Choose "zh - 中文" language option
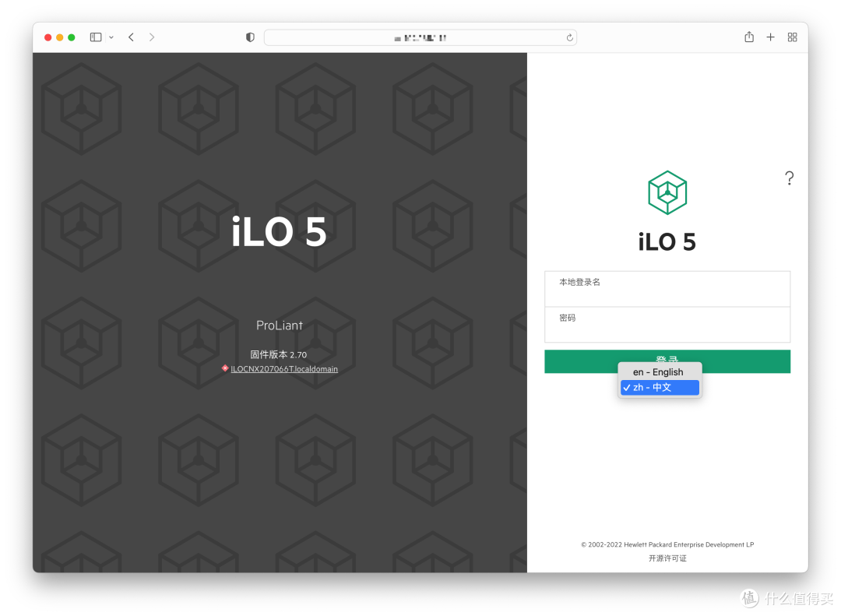 pyautogui.click(x=660, y=387)
